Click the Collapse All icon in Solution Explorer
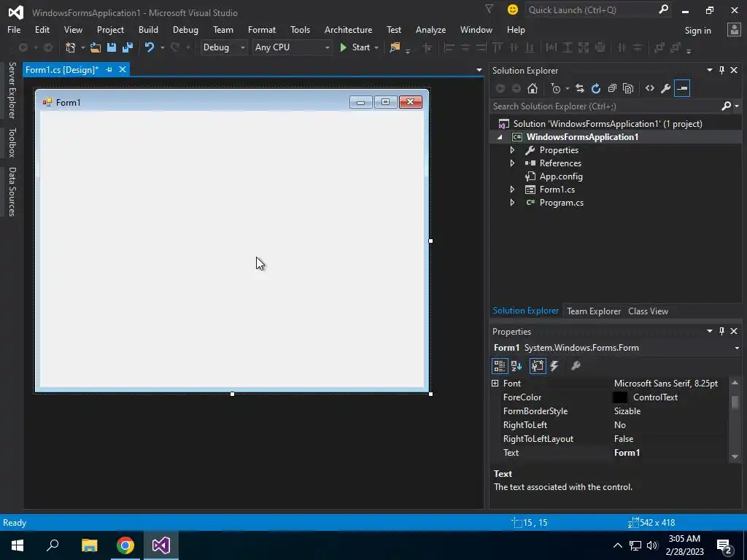747x560 pixels. 612,88
